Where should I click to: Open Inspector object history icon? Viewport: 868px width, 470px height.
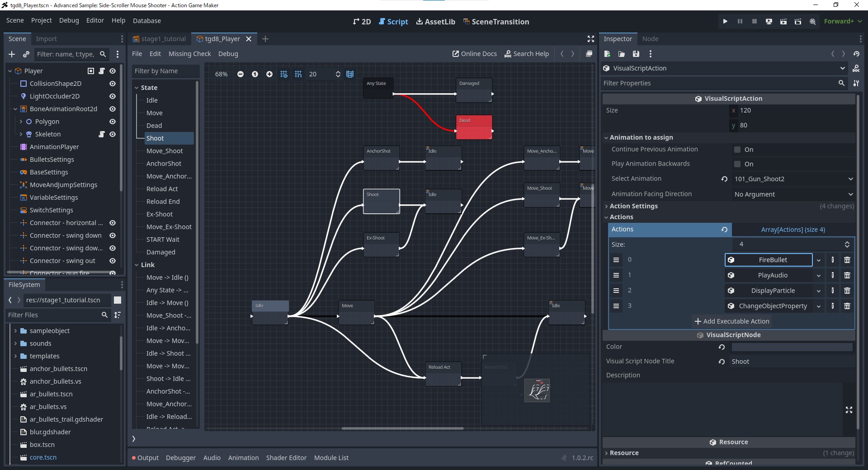point(856,54)
